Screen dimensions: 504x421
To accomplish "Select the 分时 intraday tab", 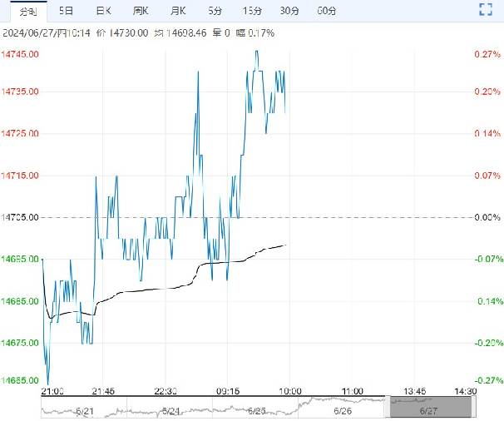I will 27,11.
